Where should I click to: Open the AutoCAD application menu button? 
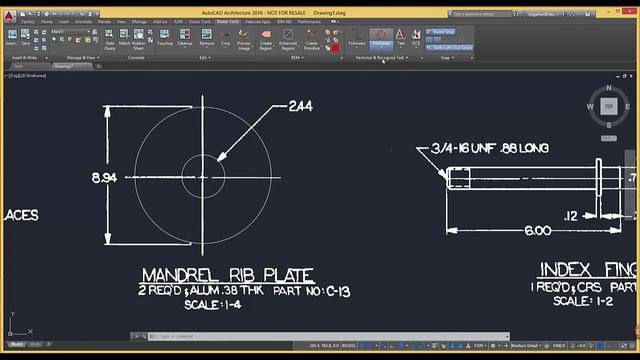pyautogui.click(x=10, y=16)
